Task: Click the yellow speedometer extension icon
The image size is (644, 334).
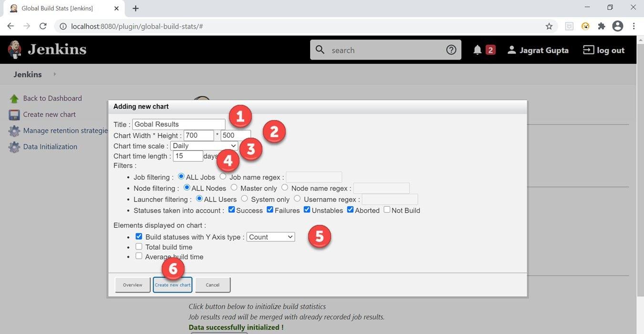Action: tap(585, 26)
